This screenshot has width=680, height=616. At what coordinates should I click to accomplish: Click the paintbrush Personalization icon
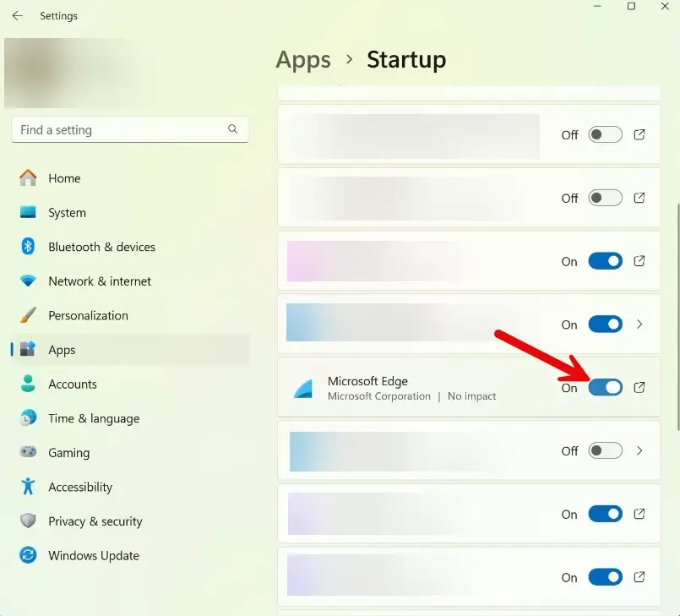28,315
